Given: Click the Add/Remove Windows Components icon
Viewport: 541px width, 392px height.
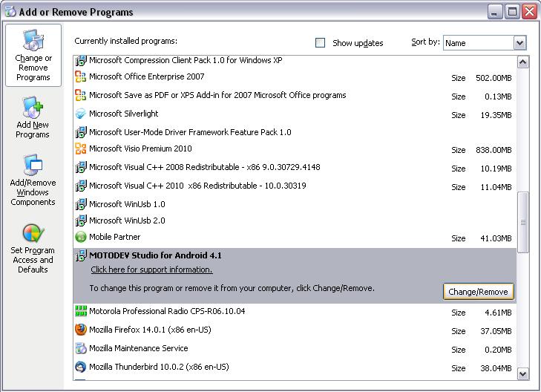Looking at the screenshot, I should click(x=33, y=165).
